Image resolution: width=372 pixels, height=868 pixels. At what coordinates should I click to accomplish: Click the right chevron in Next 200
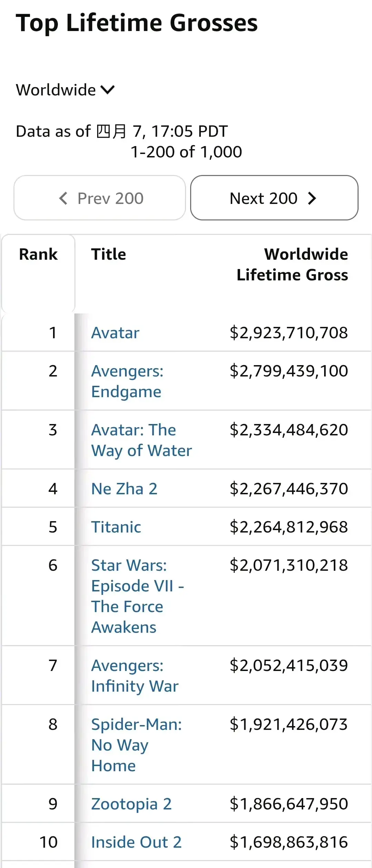point(312,198)
